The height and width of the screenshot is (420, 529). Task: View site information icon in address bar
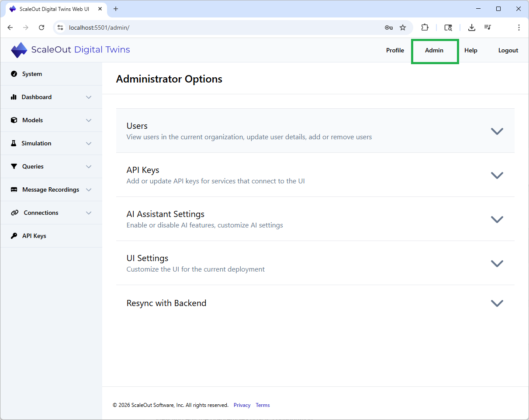click(x=60, y=28)
